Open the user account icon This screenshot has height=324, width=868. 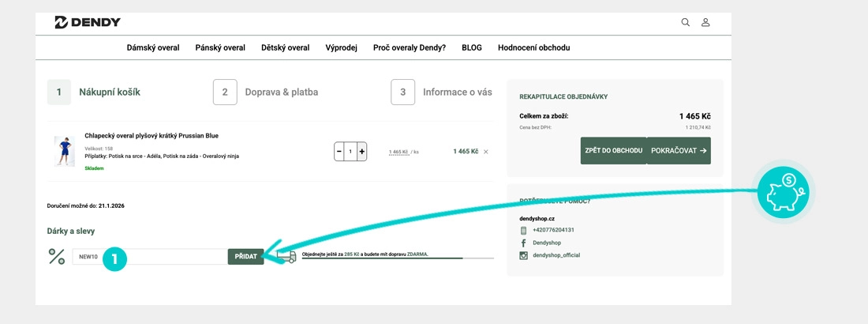pyautogui.click(x=705, y=22)
